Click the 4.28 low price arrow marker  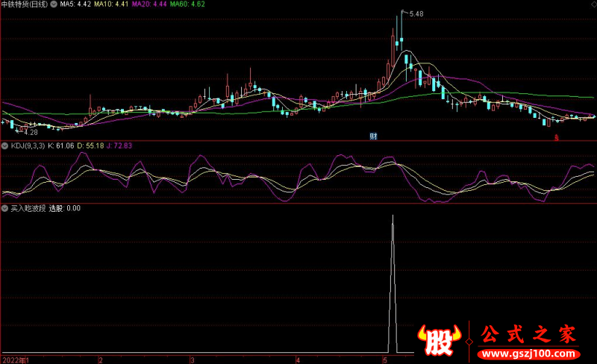pyautogui.click(x=28, y=131)
